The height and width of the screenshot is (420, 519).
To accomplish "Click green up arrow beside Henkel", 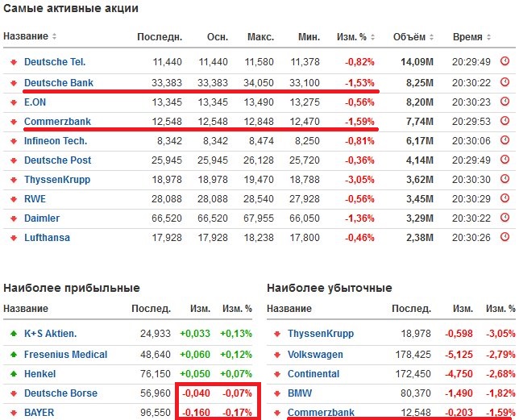I will [x=13, y=373].
